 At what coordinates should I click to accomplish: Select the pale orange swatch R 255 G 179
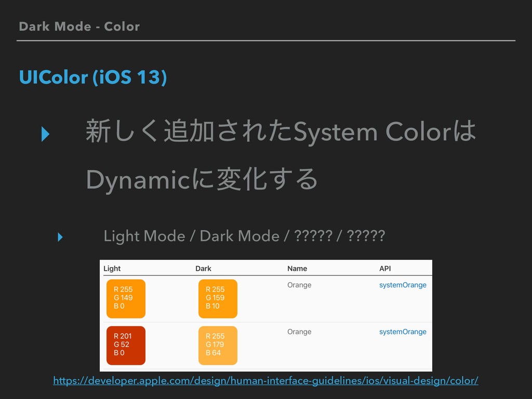click(218, 345)
